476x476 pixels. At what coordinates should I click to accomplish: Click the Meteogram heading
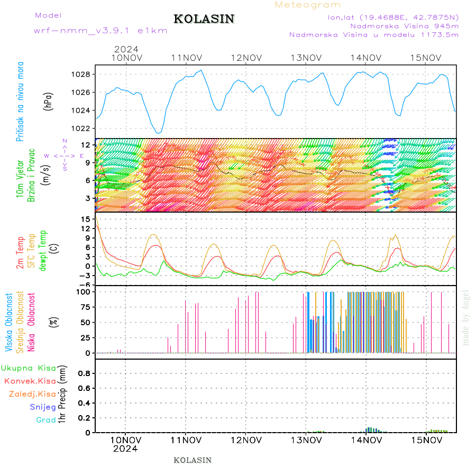tap(307, 5)
